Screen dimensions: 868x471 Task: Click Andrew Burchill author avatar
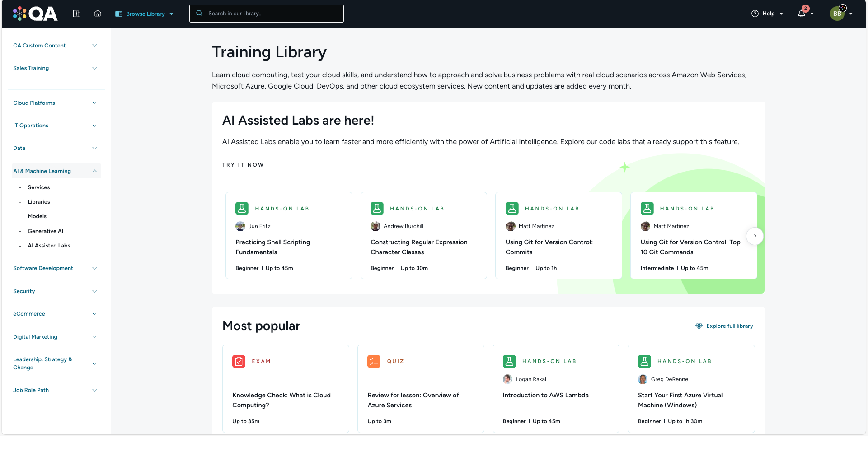point(375,226)
